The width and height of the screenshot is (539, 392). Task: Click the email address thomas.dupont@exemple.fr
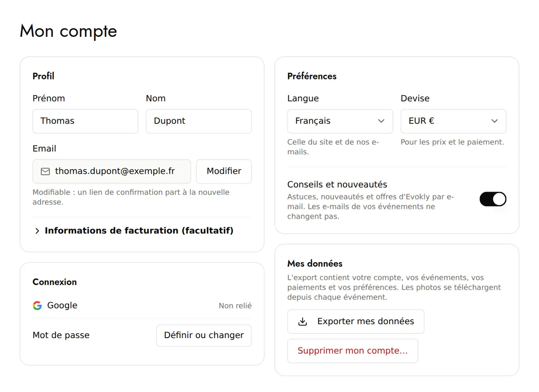tap(115, 171)
